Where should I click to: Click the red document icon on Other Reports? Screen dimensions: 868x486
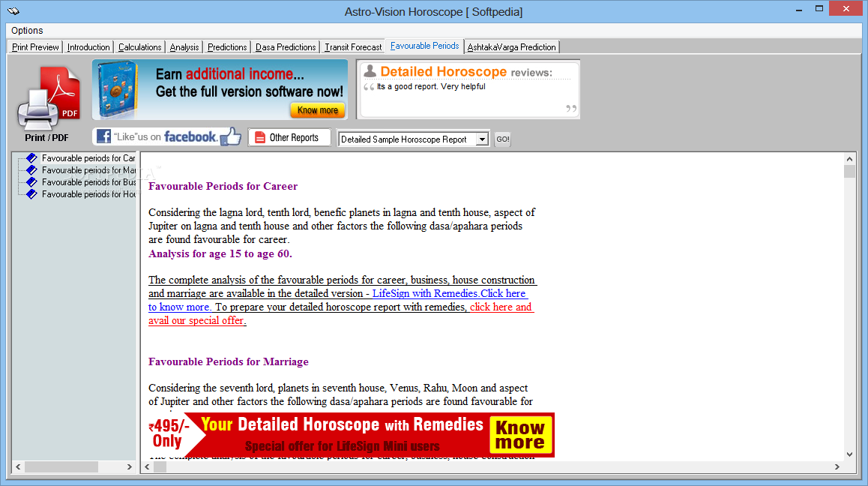[259, 137]
